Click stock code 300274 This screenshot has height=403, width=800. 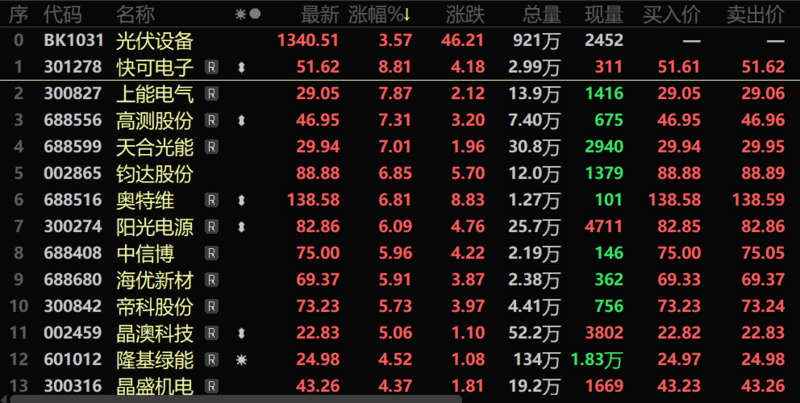(x=73, y=226)
